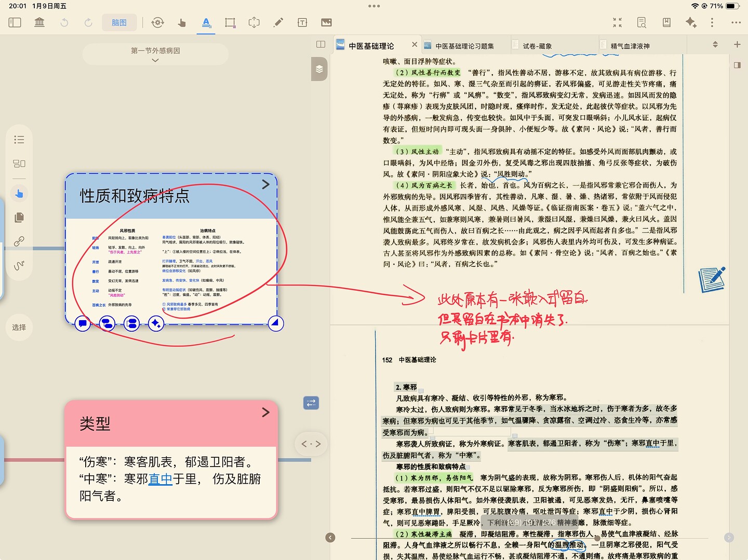This screenshot has height=560, width=748.
Task: Open the bookmark panel
Action: pos(666,22)
